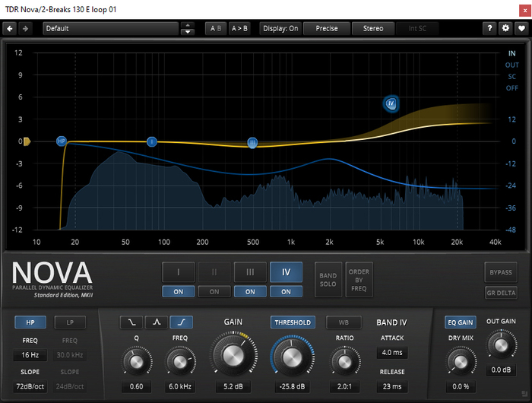Click the undo arrow icon
Viewport: 532px width, 403px height.
click(x=10, y=28)
